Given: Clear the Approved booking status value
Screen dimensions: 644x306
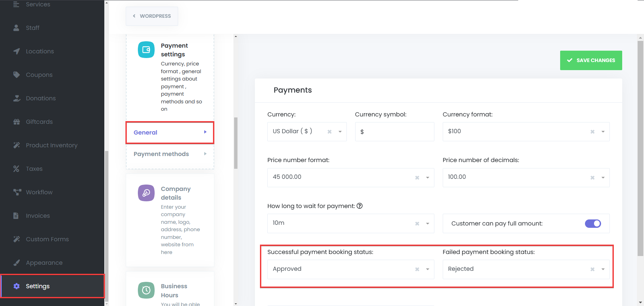Looking at the screenshot, I should pos(417,269).
